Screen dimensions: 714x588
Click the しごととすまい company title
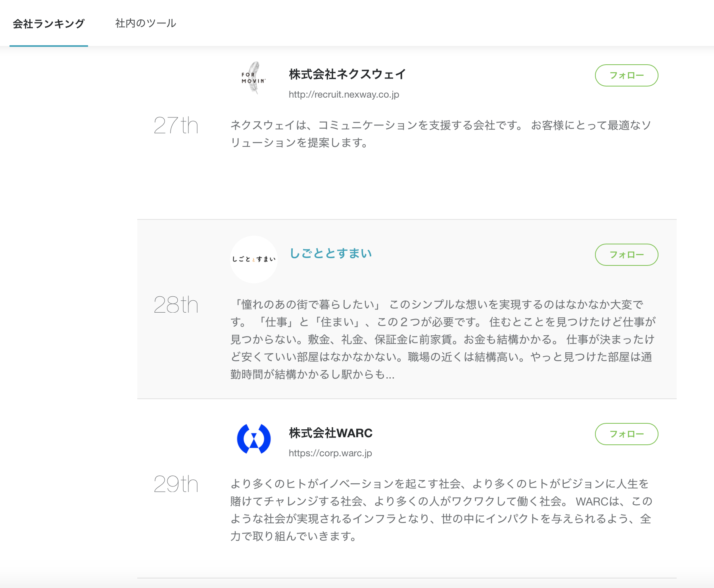click(331, 253)
